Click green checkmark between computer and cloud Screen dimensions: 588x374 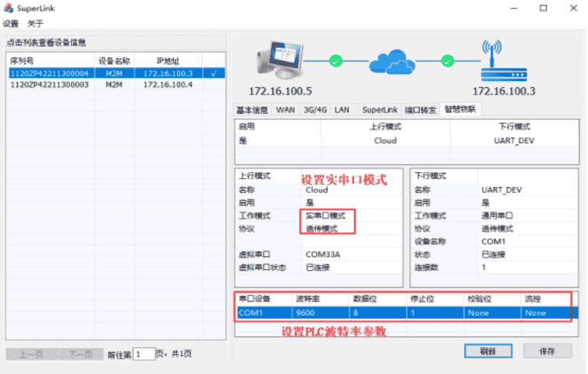click(x=335, y=60)
